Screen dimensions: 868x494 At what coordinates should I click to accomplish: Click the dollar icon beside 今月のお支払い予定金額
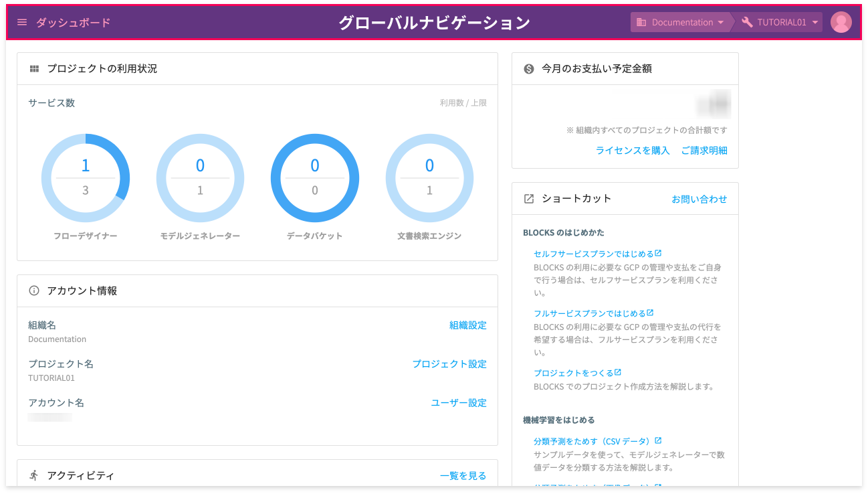coord(529,68)
